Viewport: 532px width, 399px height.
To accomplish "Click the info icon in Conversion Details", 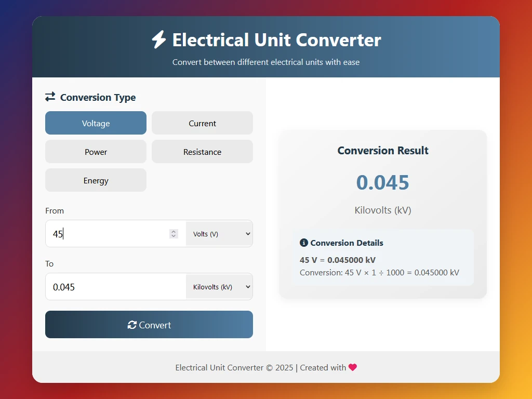I will [304, 242].
